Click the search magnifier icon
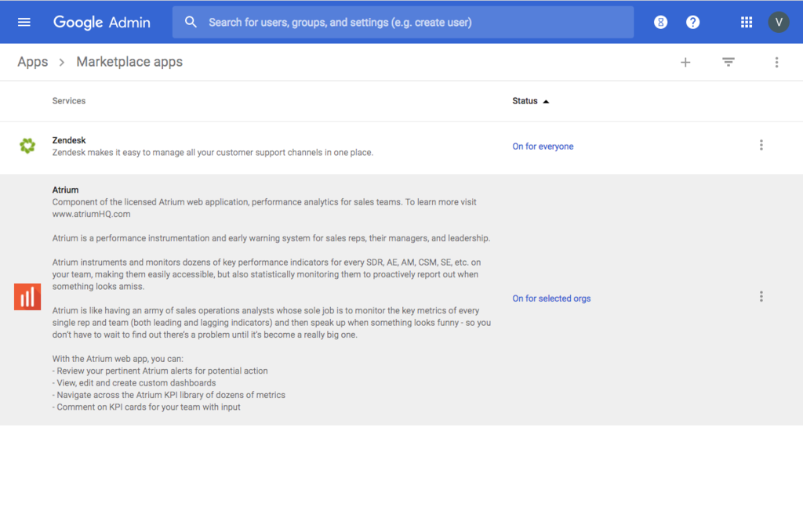 pos(191,22)
